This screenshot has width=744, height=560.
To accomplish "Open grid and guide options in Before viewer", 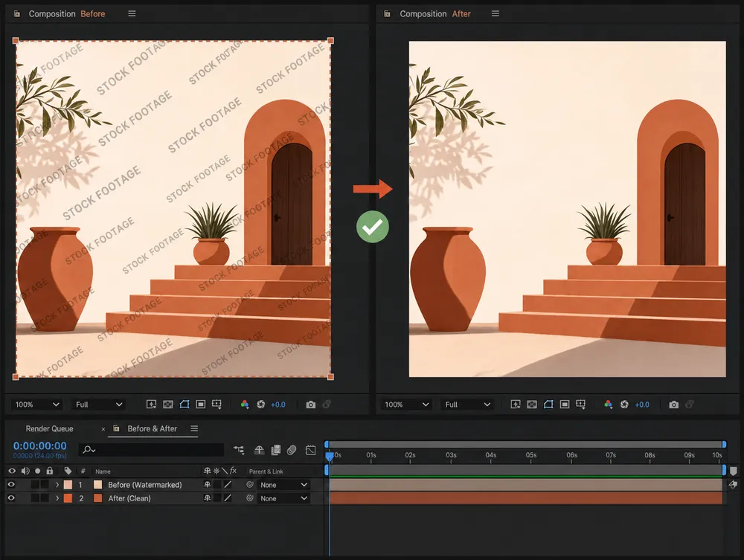I will (217, 405).
